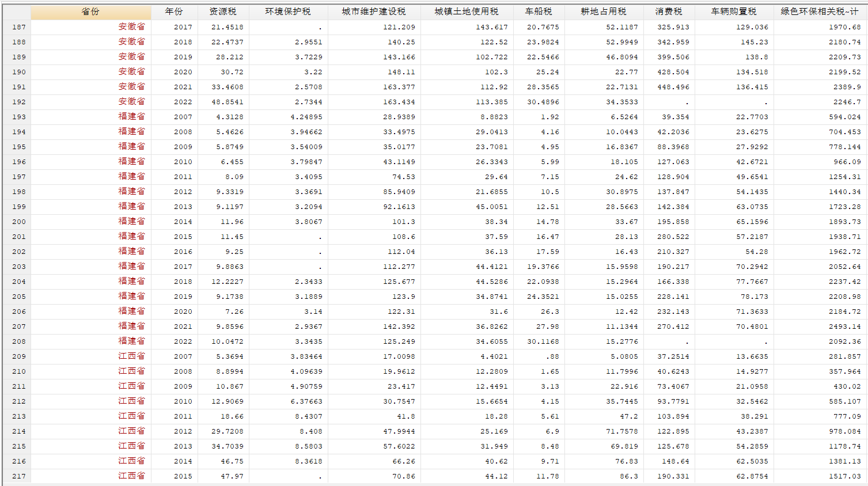Select the 耕地占用税 column header

coord(604,12)
